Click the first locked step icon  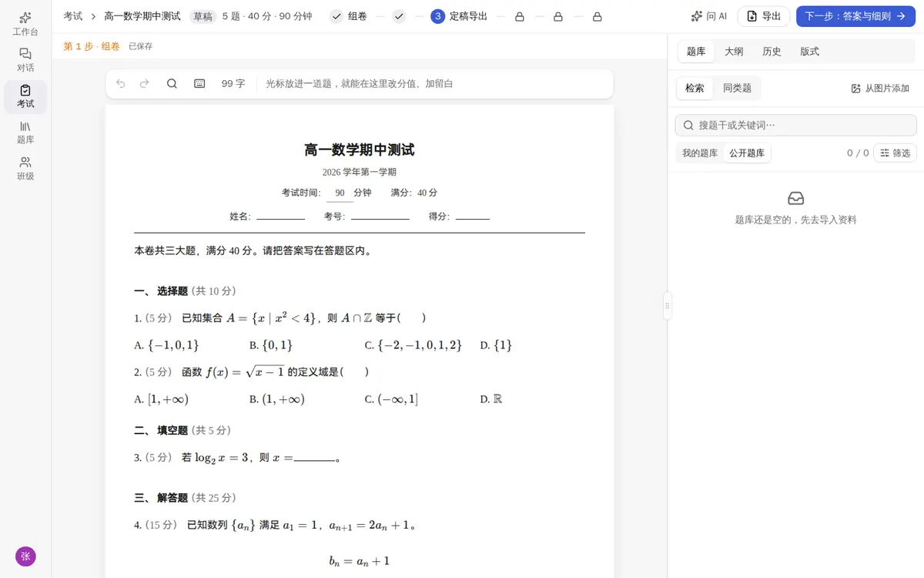(x=519, y=16)
